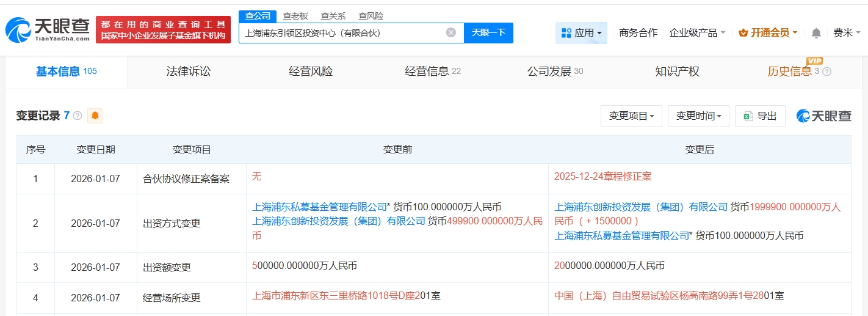Click the help icon next to 变更记录 count
This screenshot has height=316, width=868.
[78, 116]
